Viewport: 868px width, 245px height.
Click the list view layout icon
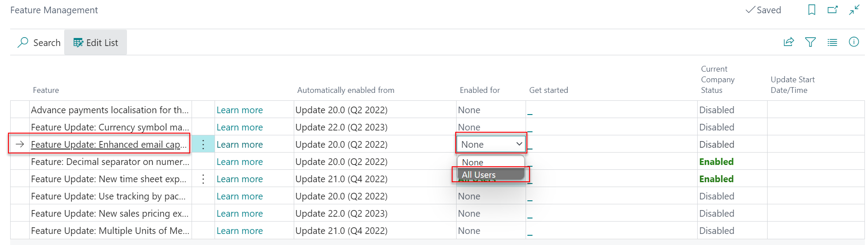[832, 42]
